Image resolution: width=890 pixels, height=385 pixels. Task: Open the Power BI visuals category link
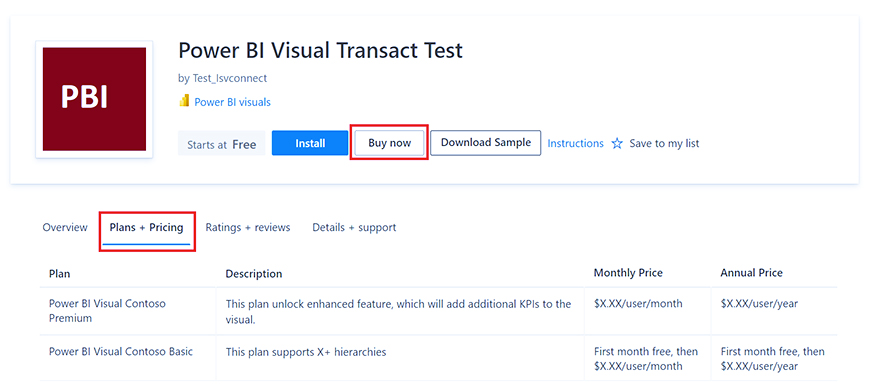(x=232, y=102)
